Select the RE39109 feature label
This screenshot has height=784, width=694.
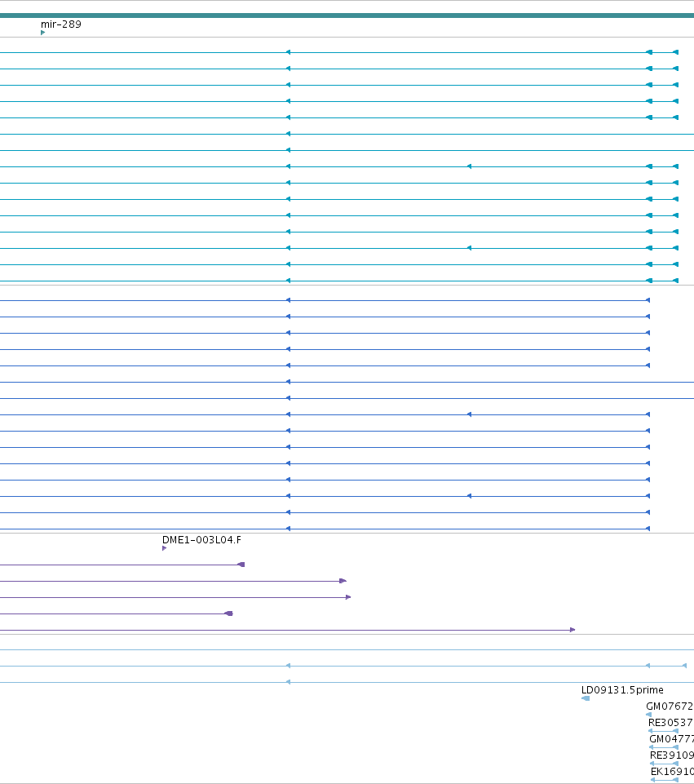[x=671, y=755]
